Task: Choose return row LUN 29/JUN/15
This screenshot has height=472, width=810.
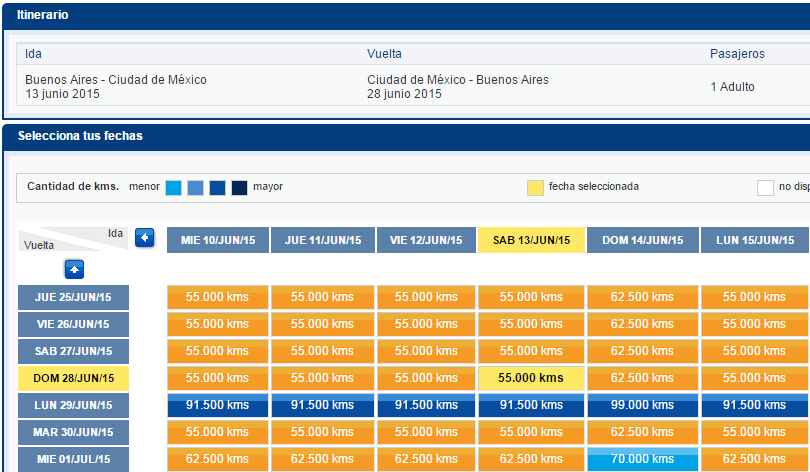Action: tap(73, 405)
